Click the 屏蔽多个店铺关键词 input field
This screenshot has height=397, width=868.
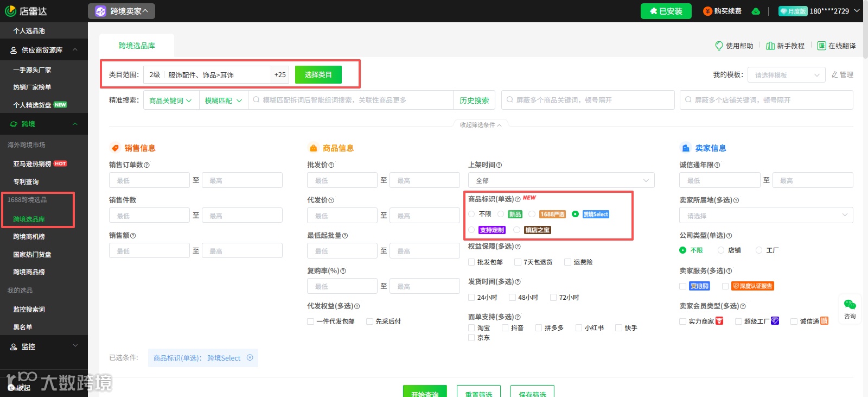(x=766, y=100)
